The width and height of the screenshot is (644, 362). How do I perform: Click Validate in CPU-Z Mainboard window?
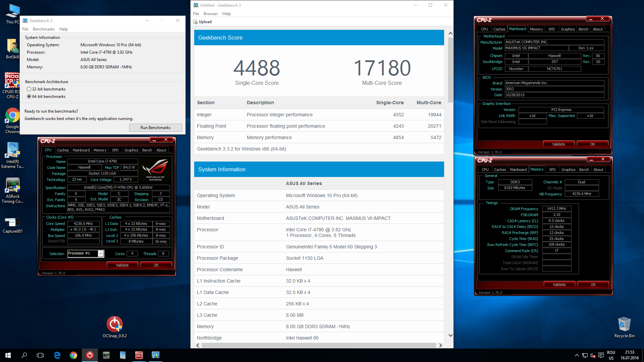click(558, 144)
